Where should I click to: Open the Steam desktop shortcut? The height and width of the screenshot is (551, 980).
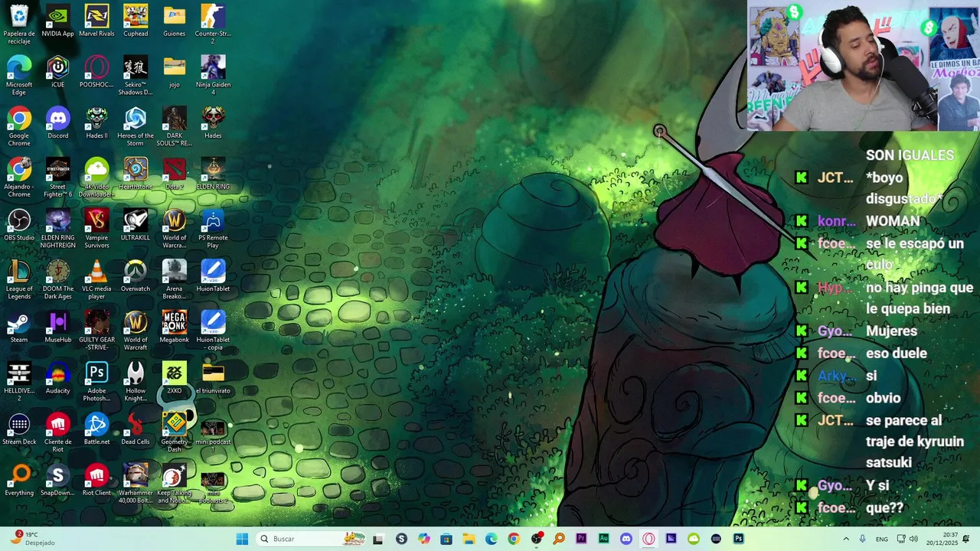coord(19,327)
